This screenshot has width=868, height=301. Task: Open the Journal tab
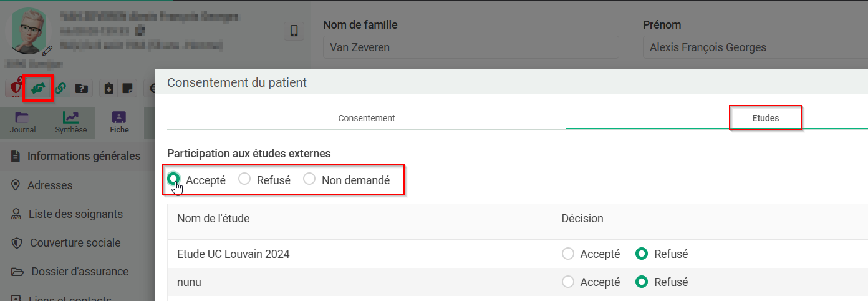click(22, 123)
